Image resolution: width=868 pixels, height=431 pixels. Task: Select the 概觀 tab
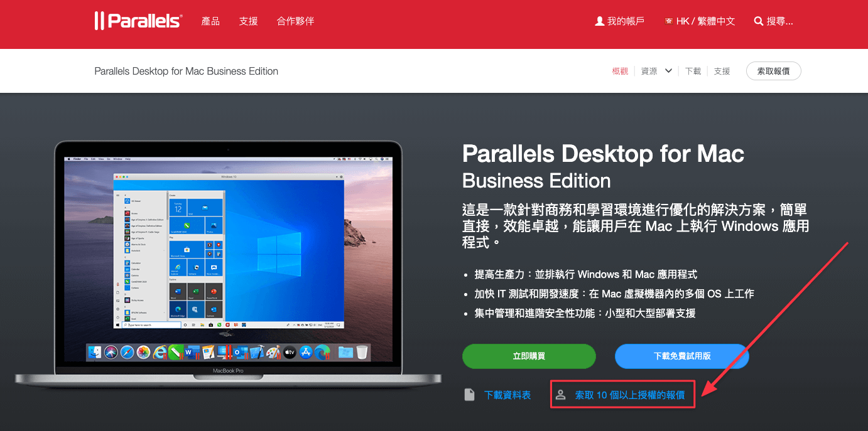click(620, 72)
